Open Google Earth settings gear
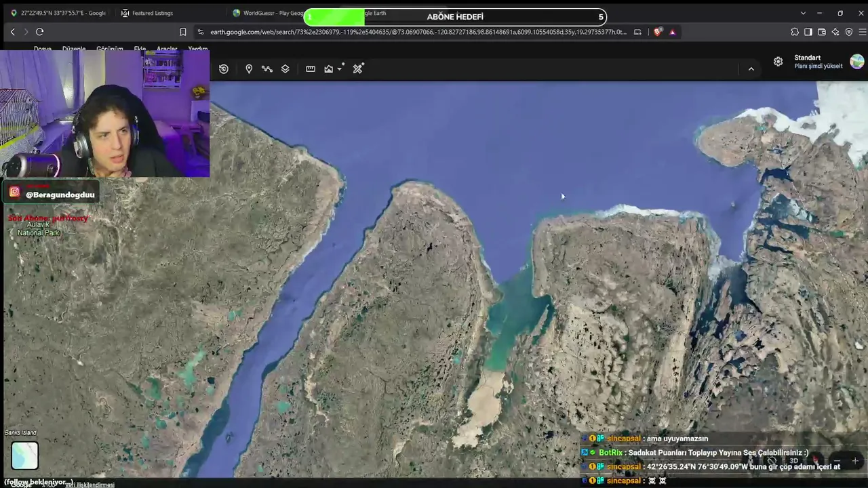 [x=778, y=62]
